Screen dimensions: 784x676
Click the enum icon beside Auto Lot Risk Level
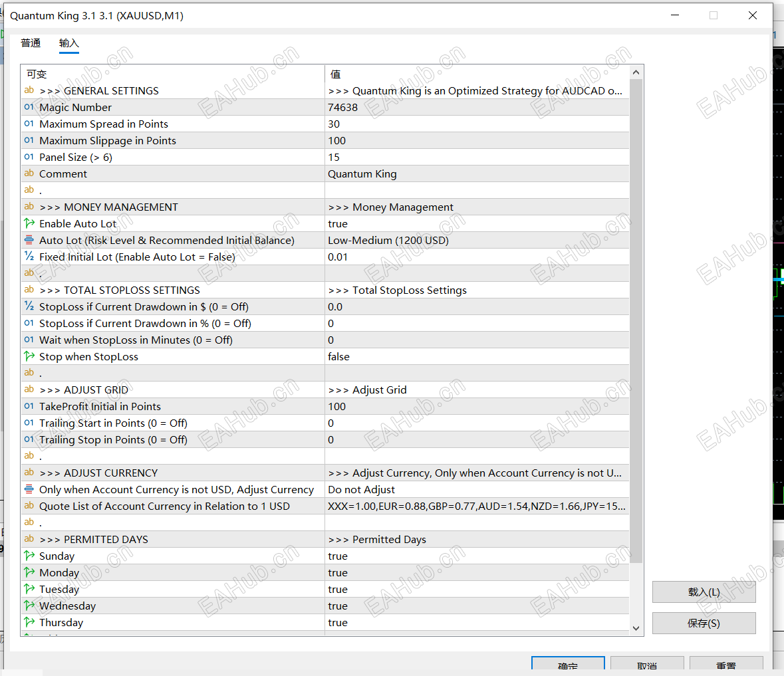pos(29,240)
